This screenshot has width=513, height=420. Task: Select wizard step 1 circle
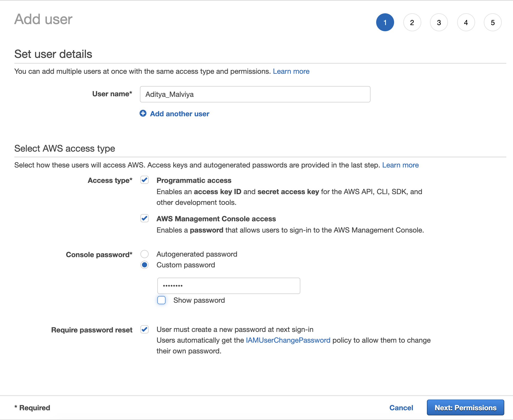(x=385, y=22)
